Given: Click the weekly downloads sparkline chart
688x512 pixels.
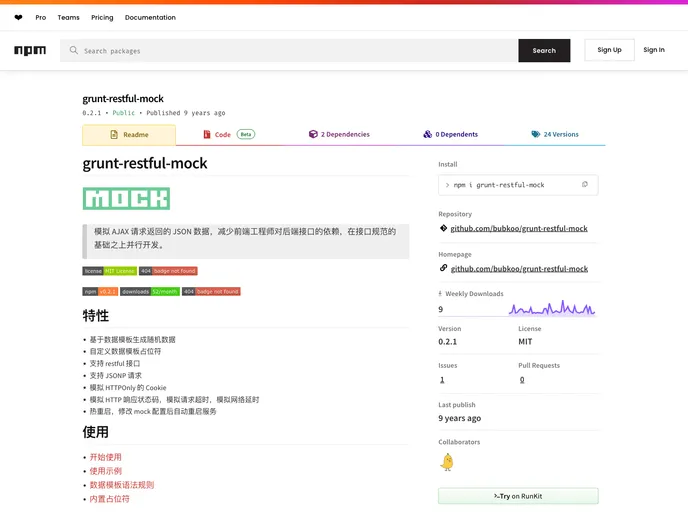Looking at the screenshot, I should pos(552,308).
